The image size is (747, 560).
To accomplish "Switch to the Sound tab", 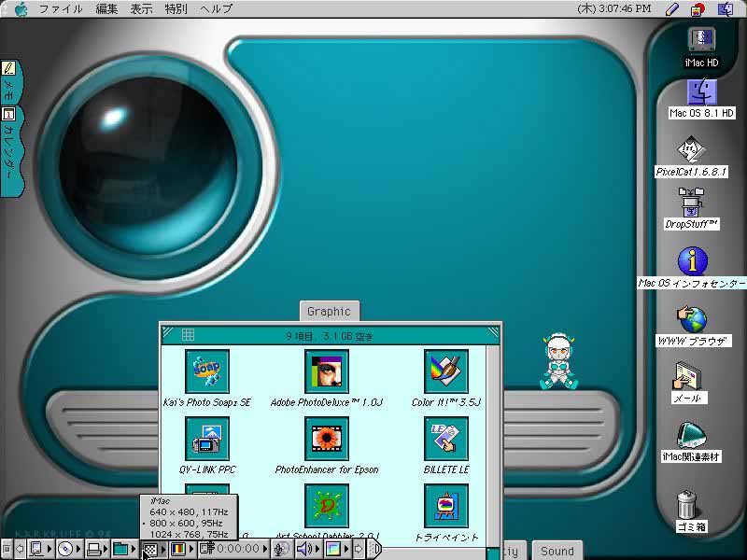I will pos(557,551).
